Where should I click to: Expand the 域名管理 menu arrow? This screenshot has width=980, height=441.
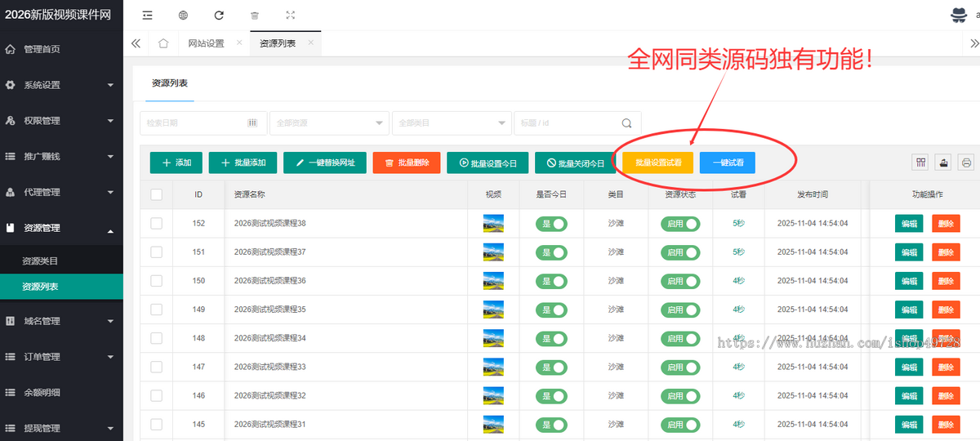pos(110,321)
